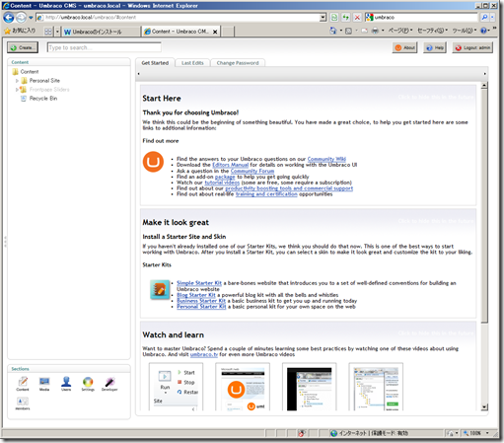Expand the Personal Site tree node

[x=17, y=81]
